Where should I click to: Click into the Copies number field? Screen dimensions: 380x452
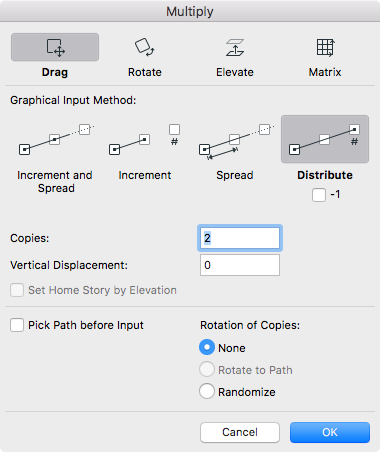pos(240,238)
